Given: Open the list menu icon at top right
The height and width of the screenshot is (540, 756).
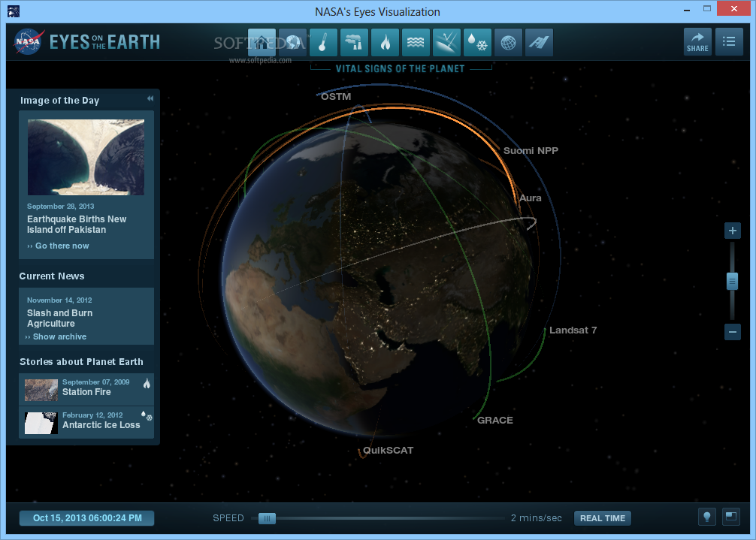Looking at the screenshot, I should (729, 42).
